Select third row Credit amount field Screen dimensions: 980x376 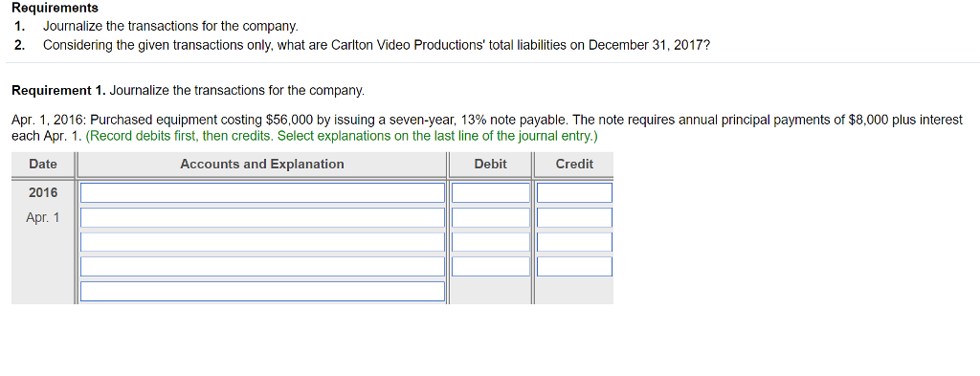pos(574,242)
